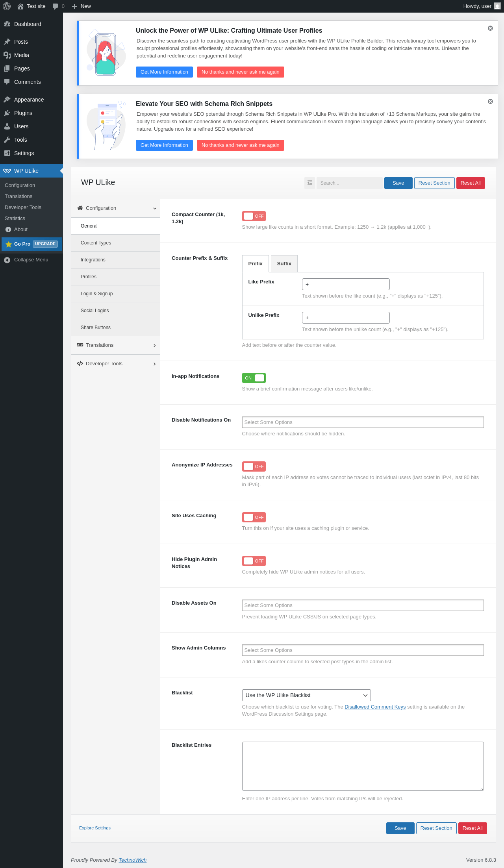The image size is (504, 868).
Task: Click the Dashboard gauge icon
Action: [7, 24]
